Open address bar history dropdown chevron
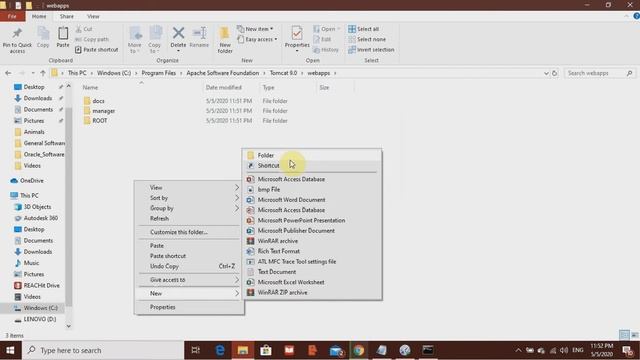The image size is (640, 360). pyautogui.click(x=546, y=73)
